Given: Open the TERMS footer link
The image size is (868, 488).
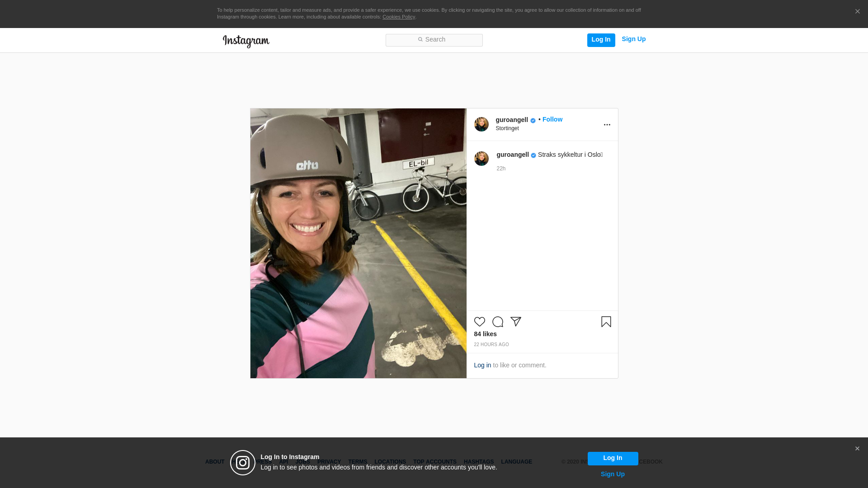Looking at the screenshot, I should point(358,462).
